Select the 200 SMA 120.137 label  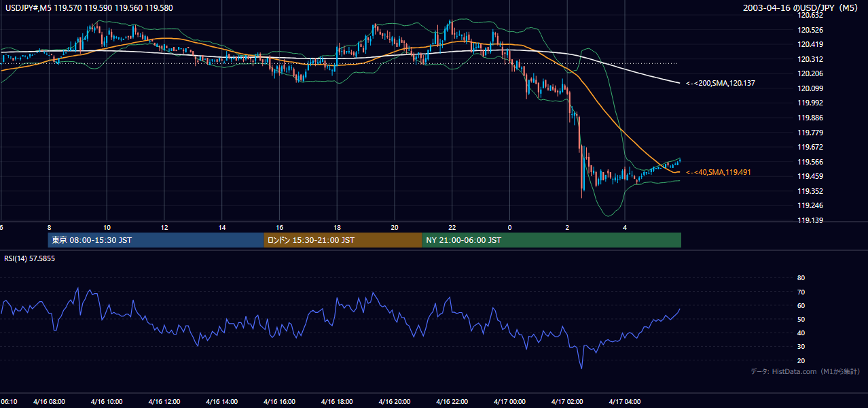(x=721, y=83)
